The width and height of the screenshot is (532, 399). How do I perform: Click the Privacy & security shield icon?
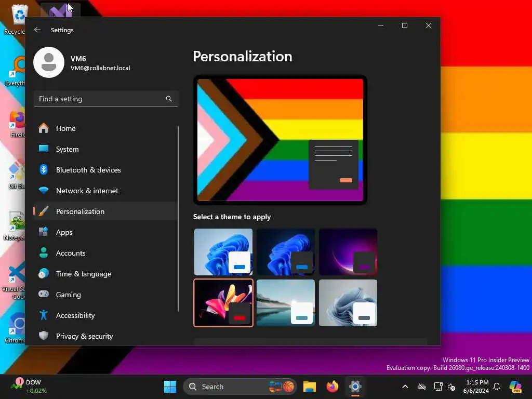tap(44, 336)
